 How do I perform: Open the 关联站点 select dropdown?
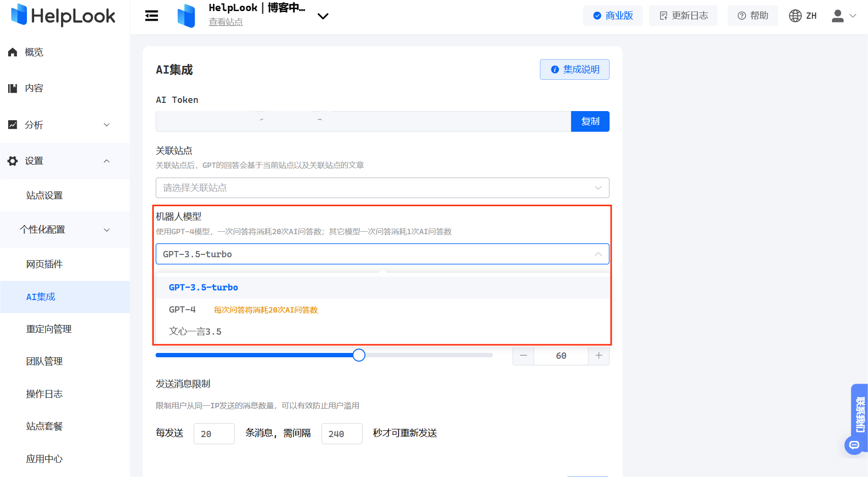(x=382, y=188)
